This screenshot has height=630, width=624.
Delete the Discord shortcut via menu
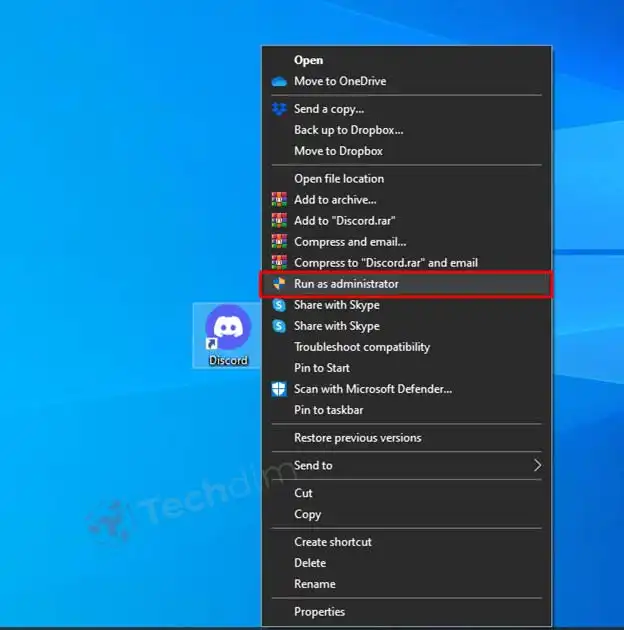click(310, 563)
